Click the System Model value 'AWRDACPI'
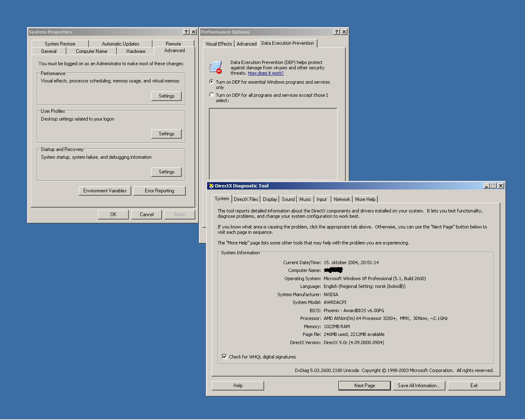The image size is (525, 420). pos(335,302)
